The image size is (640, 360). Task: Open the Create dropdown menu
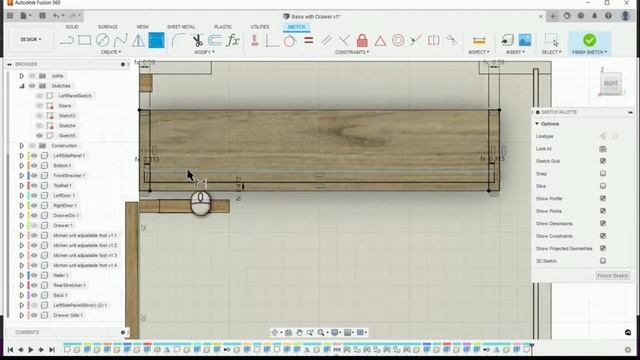pos(111,52)
